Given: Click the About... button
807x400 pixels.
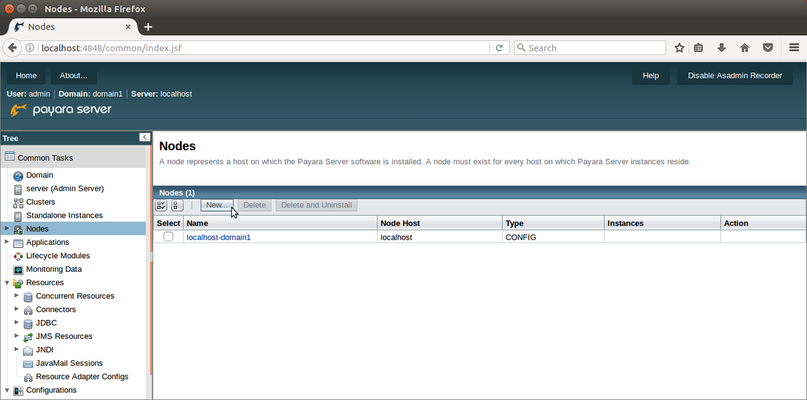Looking at the screenshot, I should point(74,76).
